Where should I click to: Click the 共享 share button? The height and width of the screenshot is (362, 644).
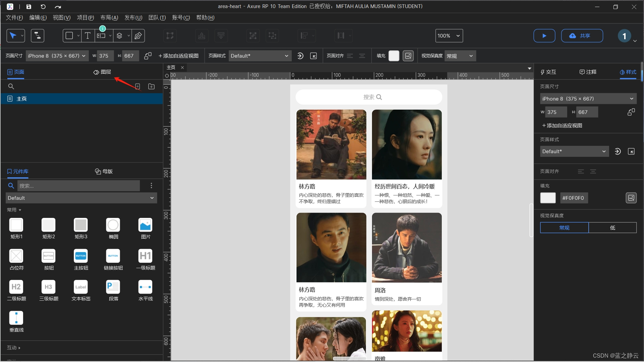582,36
